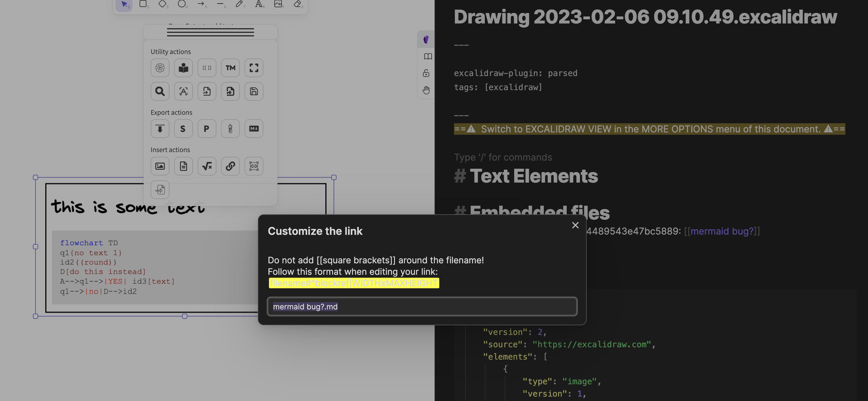The width and height of the screenshot is (868, 401).
Task: Toggle fullscreen mode
Action: [x=254, y=68]
